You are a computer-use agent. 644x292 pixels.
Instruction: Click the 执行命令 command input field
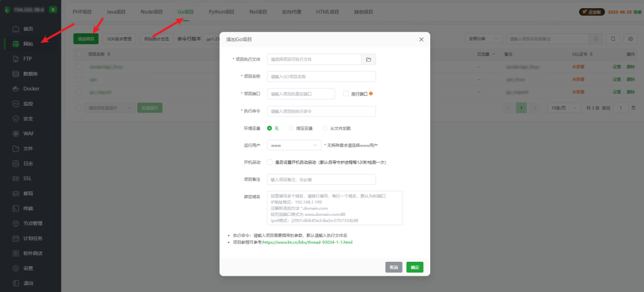[321, 111]
